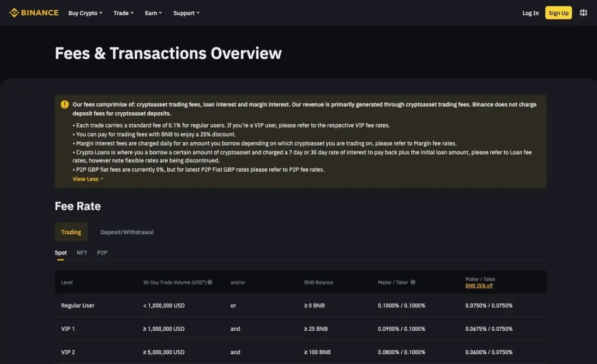
Task: Open the Support dropdown menu
Action: point(186,13)
